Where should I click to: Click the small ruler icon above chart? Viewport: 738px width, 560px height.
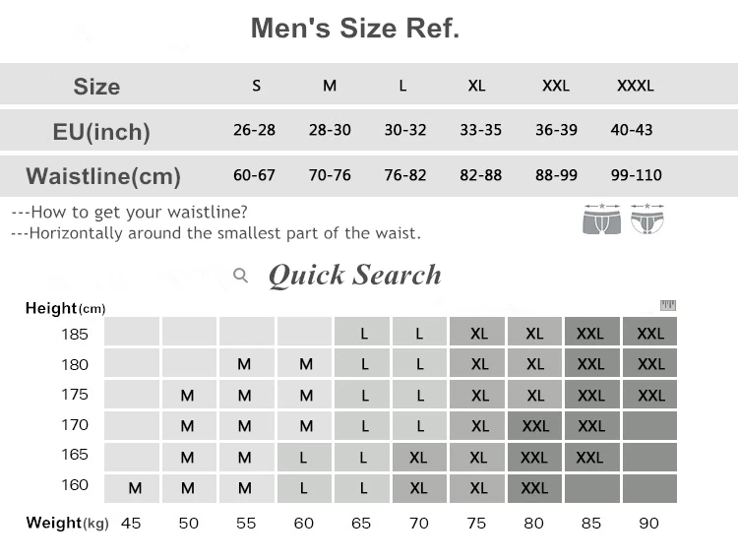(668, 305)
